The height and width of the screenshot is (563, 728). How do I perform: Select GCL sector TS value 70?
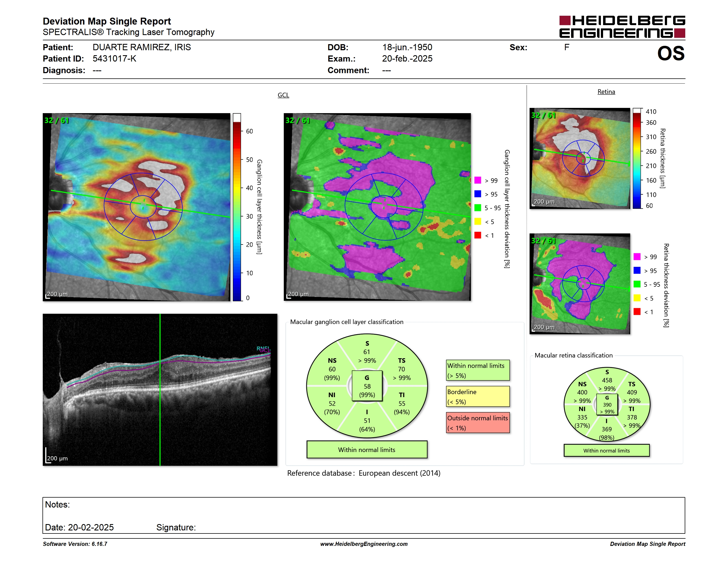pyautogui.click(x=401, y=369)
